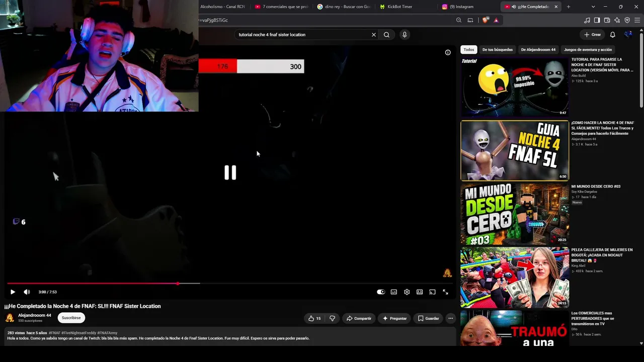This screenshot has width=644, height=362.
Task: Switch to the 7 comerciales browser tab
Action: 282,7
